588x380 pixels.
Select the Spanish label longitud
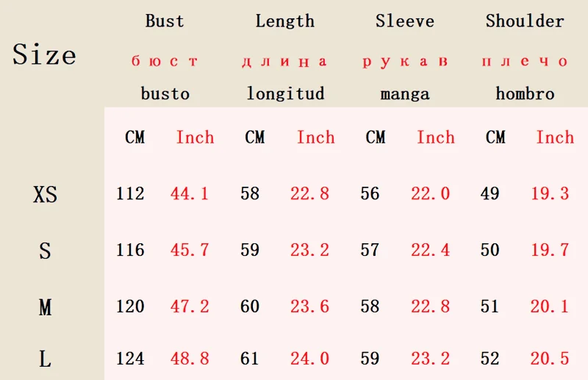click(x=285, y=93)
